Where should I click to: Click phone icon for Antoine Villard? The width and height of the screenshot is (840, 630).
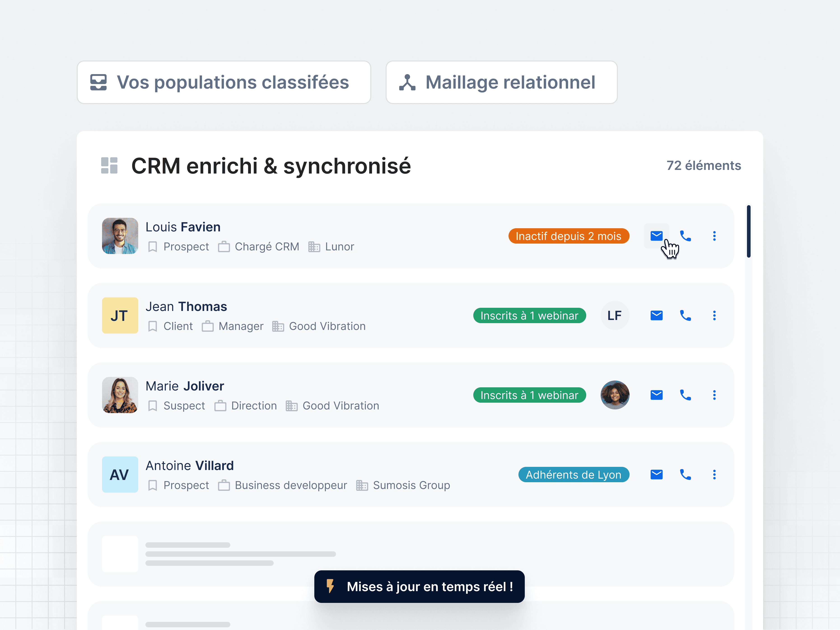(x=685, y=474)
